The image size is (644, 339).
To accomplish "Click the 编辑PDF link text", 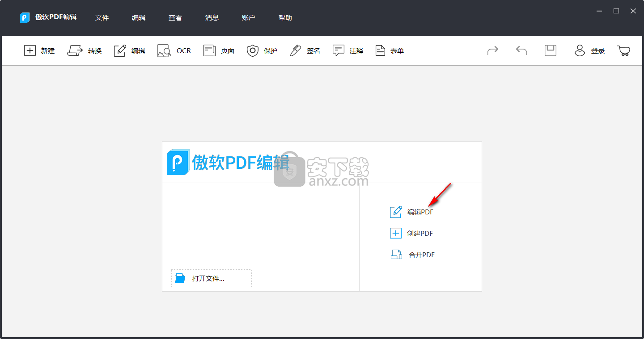I will [x=420, y=212].
